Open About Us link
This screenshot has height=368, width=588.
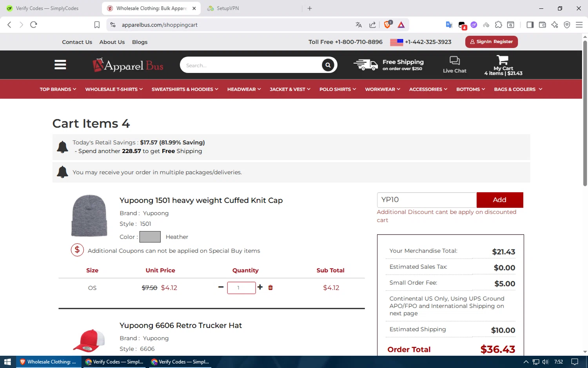(x=112, y=42)
